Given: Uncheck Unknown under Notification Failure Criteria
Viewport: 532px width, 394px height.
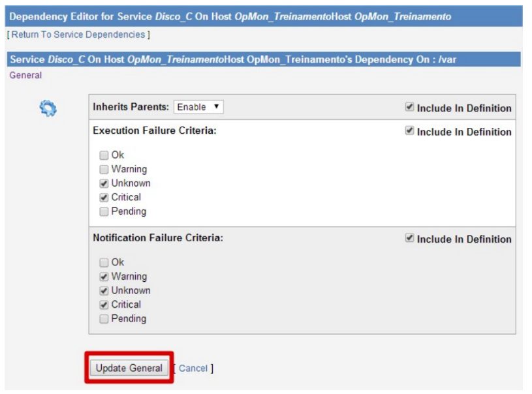Looking at the screenshot, I should [104, 290].
